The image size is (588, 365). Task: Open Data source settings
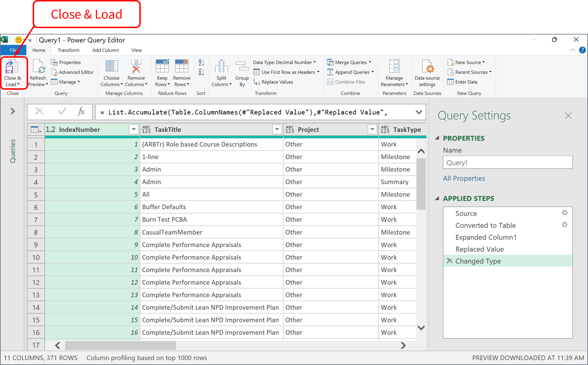point(427,73)
